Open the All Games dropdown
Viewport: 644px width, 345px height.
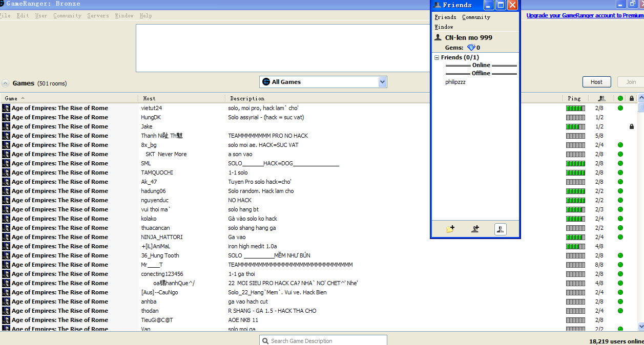pyautogui.click(x=382, y=81)
